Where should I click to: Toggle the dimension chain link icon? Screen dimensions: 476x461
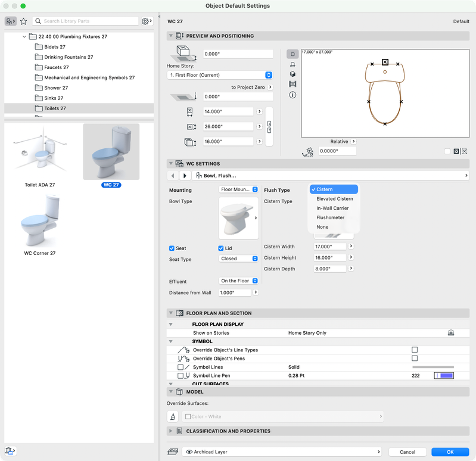(269, 126)
